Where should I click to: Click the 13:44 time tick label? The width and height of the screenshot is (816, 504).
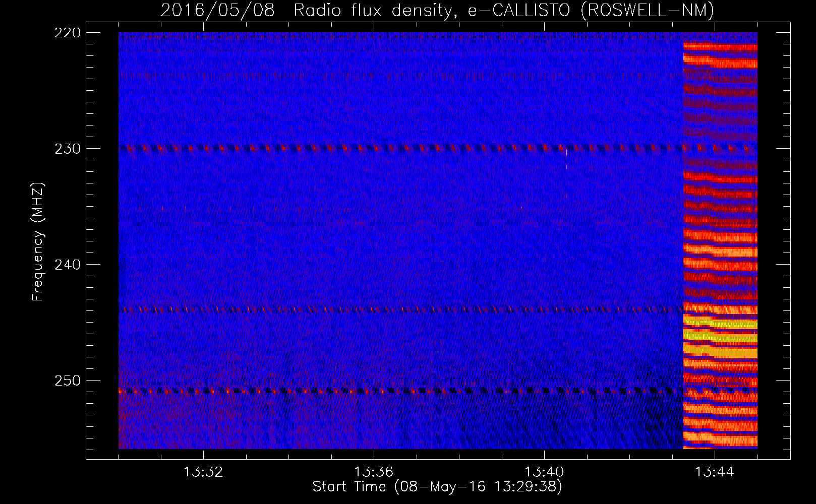[x=715, y=472]
